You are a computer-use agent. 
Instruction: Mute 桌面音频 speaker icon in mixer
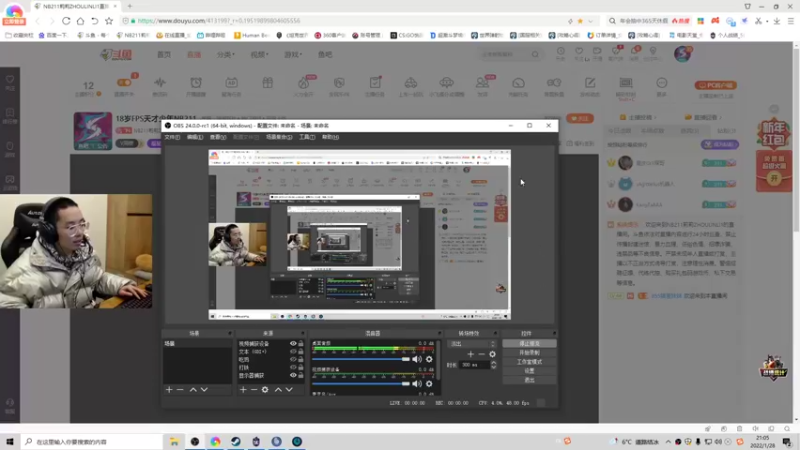(x=417, y=359)
